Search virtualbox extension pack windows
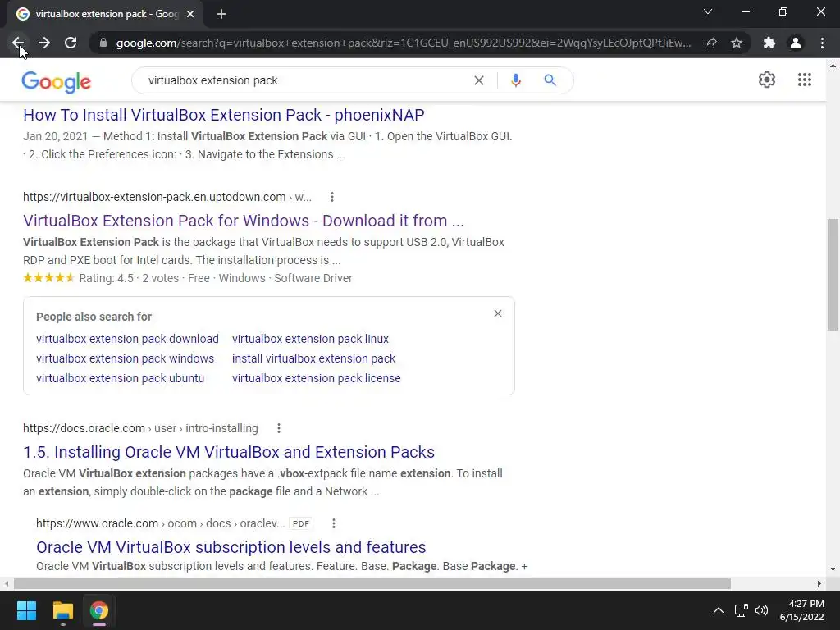Viewport: 840px width, 630px height. coord(125,358)
